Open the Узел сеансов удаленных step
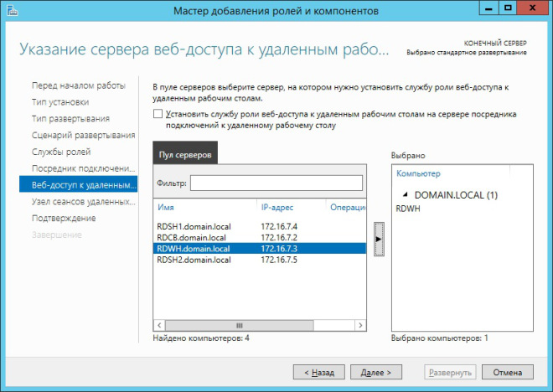553x392 pixels. 83,202
